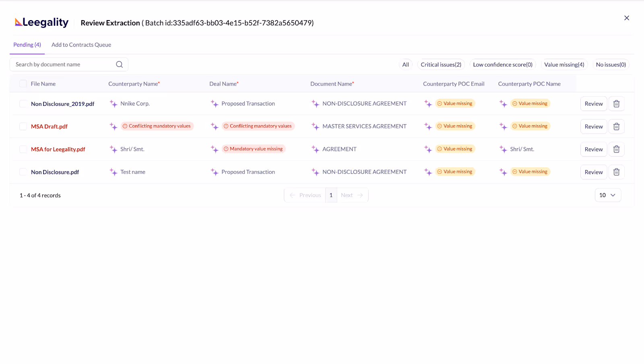Filter by No issues(0)
The width and height of the screenshot is (644, 364).
611,64
